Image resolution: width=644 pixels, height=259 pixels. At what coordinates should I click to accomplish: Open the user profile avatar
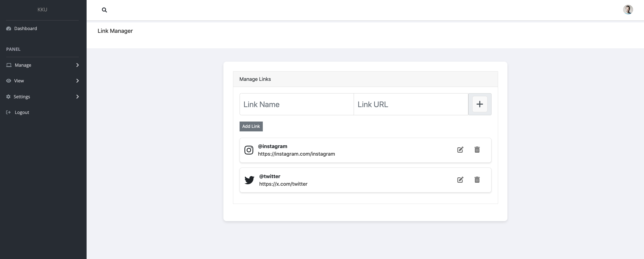tap(628, 10)
